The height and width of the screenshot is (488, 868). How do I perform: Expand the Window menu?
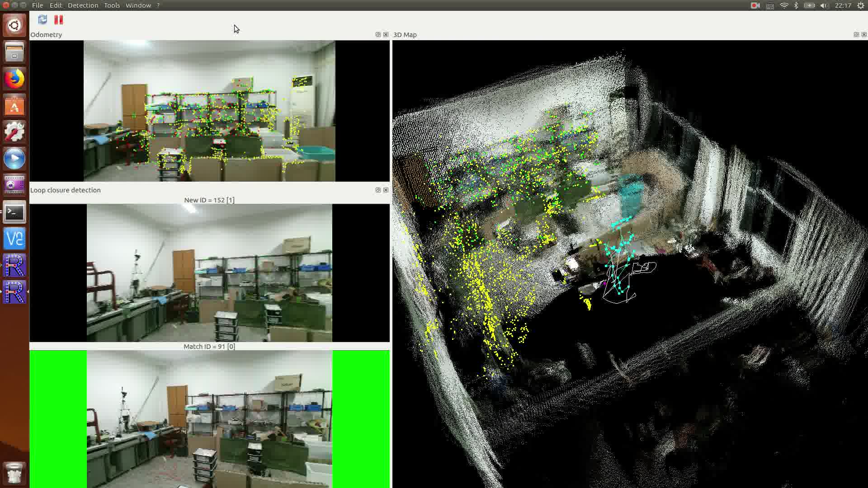(138, 5)
